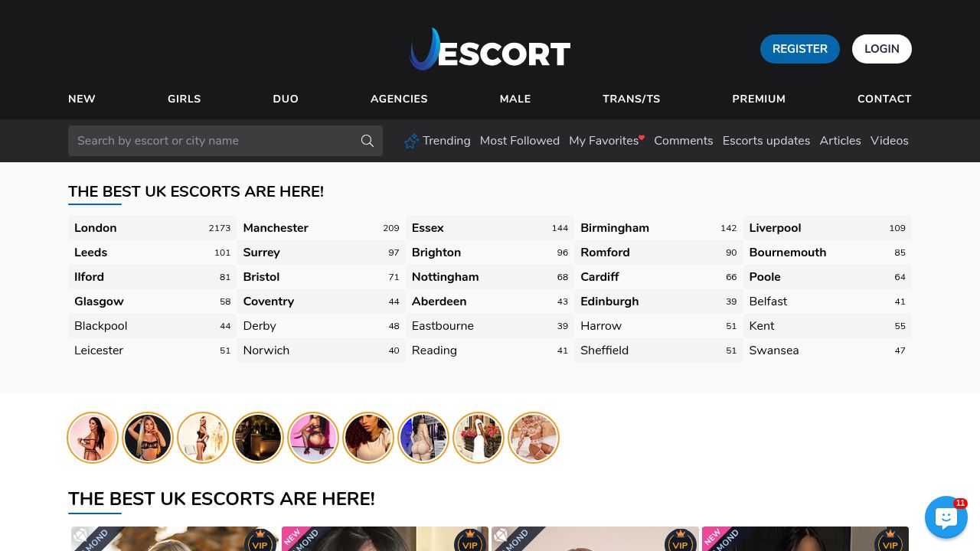Select the Sheffield city link
The height and width of the screenshot is (551, 980).
click(658, 350)
